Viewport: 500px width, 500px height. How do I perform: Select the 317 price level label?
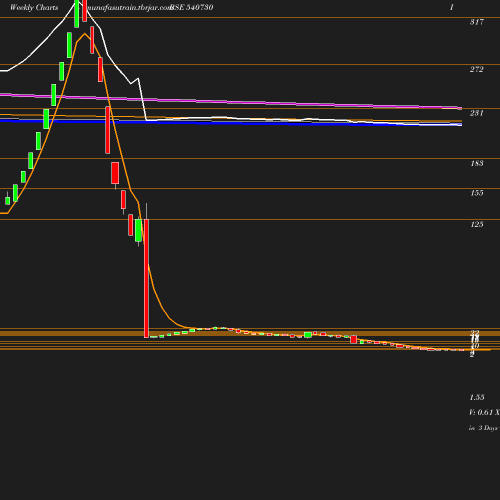point(477,22)
